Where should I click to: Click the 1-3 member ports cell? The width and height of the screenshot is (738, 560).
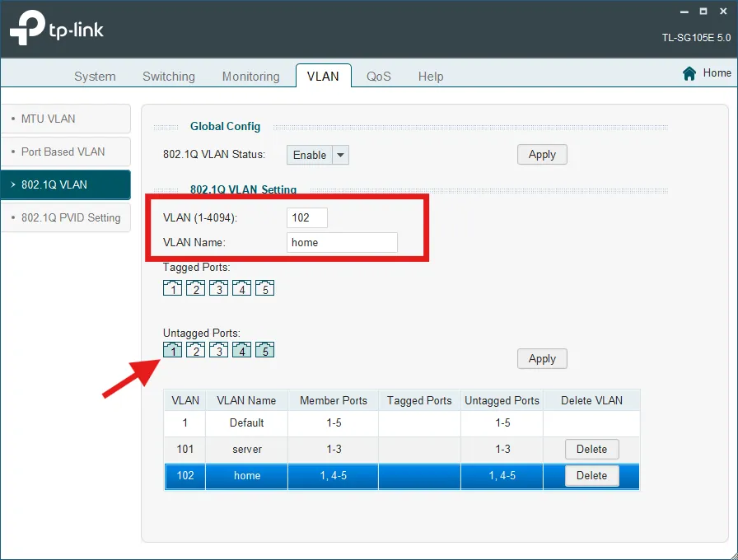[334, 450]
